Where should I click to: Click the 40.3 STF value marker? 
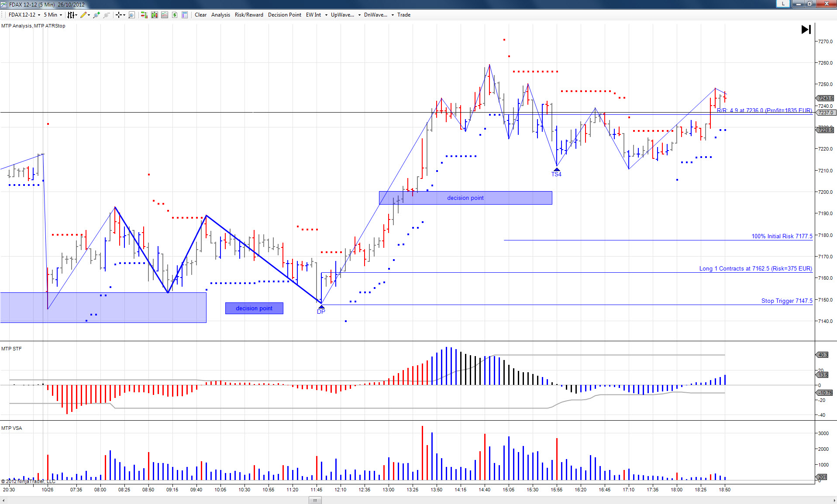coord(823,355)
